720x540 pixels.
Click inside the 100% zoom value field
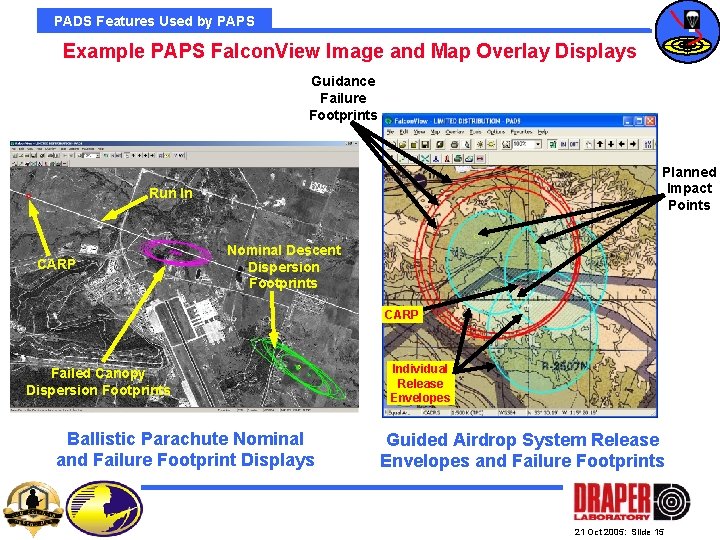pos(523,145)
